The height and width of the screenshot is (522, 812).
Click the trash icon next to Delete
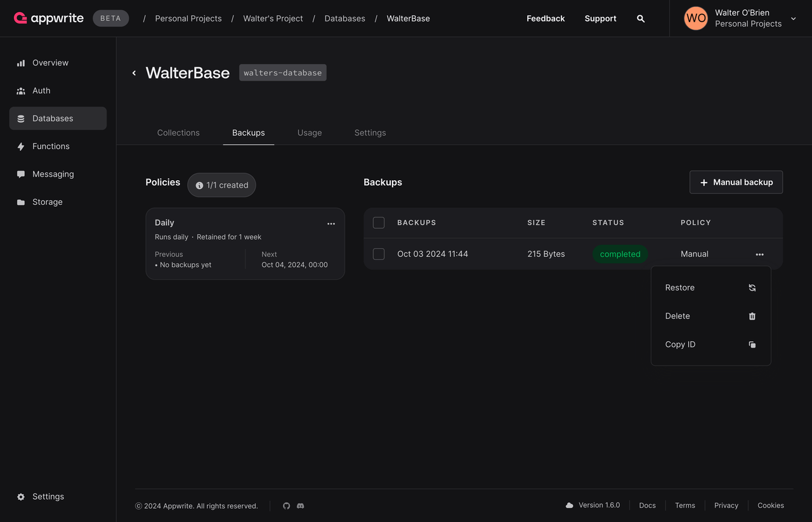752,316
